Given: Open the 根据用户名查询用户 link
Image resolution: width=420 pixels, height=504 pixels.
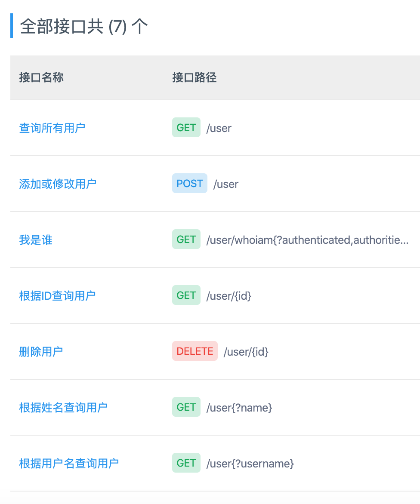Looking at the screenshot, I should coord(69,463).
